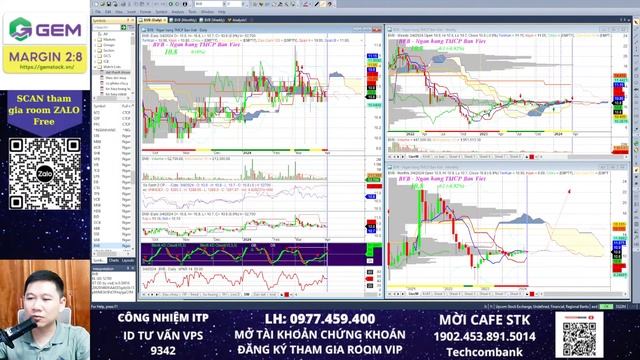Screen dimensions: 640x360
Task: Collapse the Watch Lists tree folder
Action: coord(95,67)
